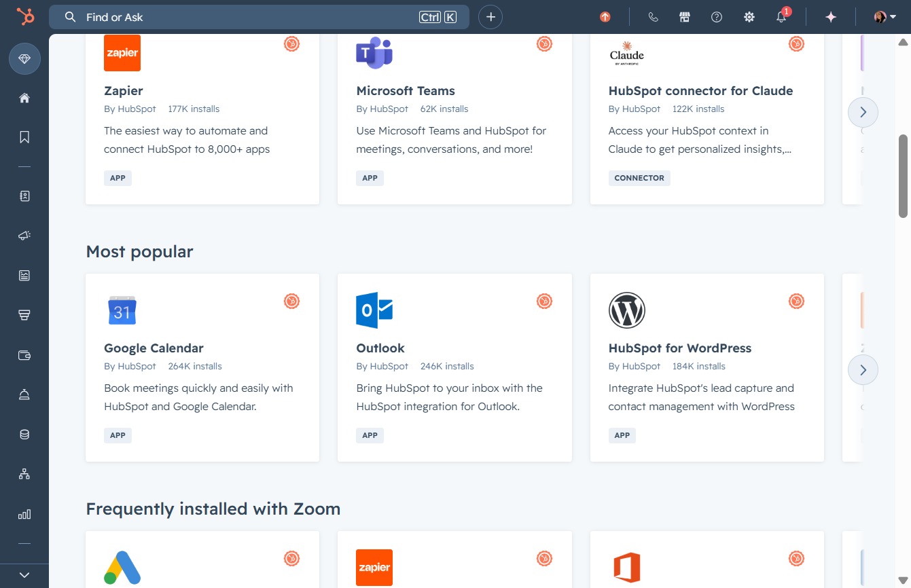Click the Microsoft Teams logo
Image resolution: width=911 pixels, height=588 pixels.
tap(374, 53)
